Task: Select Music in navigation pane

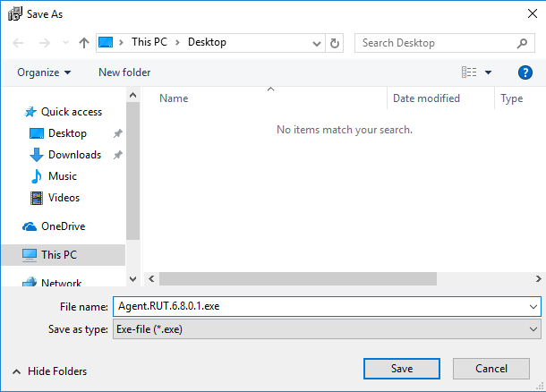Action: (63, 176)
